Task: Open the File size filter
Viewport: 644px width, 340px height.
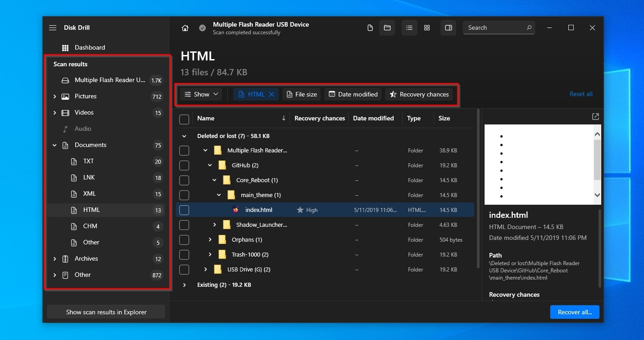Action: pos(301,94)
